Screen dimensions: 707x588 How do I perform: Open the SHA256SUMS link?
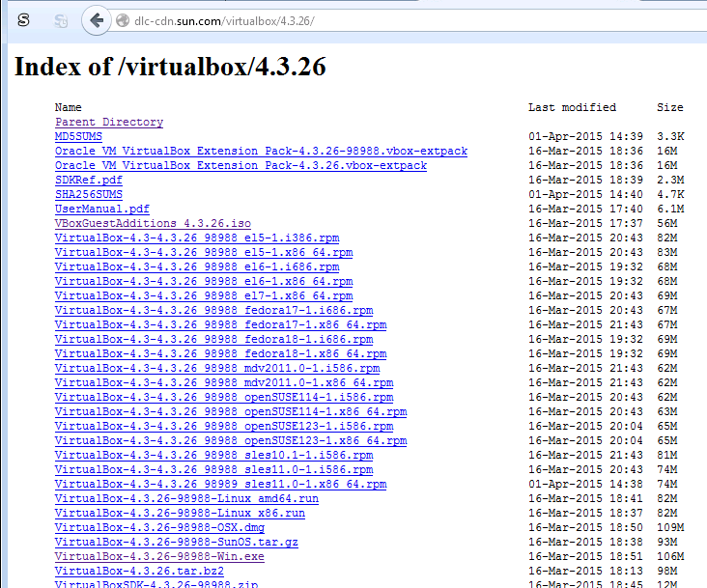point(89,194)
